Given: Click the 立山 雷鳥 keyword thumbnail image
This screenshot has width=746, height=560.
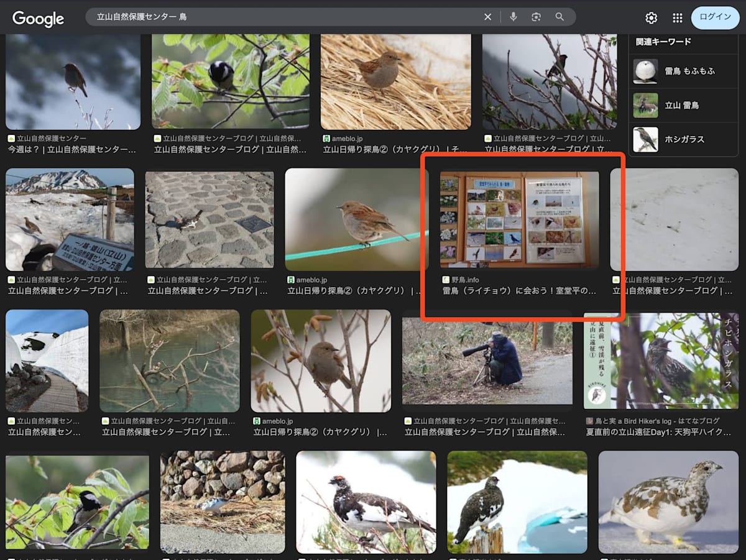Looking at the screenshot, I should tap(645, 105).
